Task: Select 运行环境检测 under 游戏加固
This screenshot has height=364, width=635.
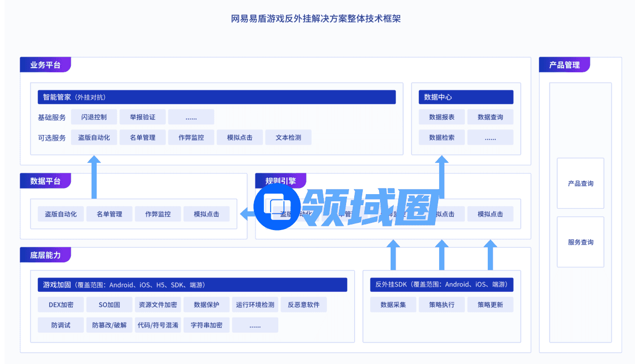Action: [x=255, y=305]
